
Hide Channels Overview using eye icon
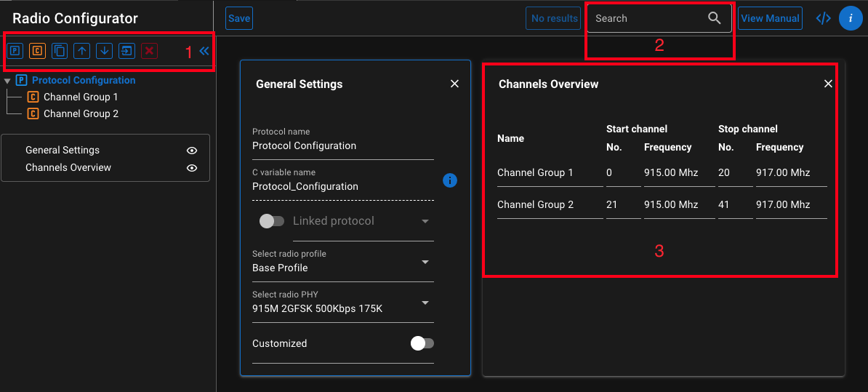click(x=192, y=168)
